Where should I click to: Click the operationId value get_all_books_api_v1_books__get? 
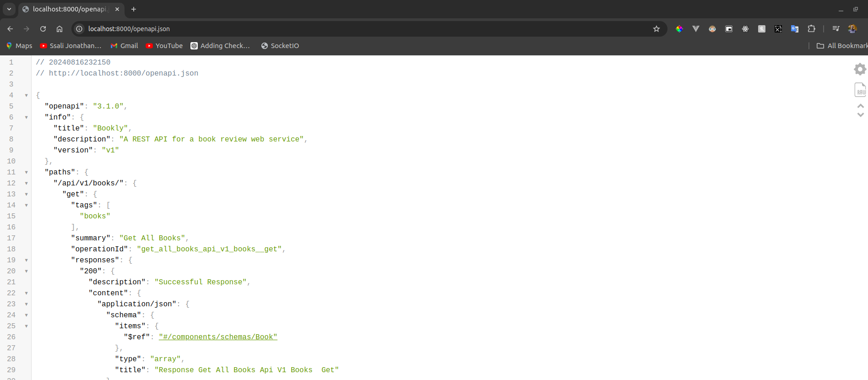[x=209, y=249]
